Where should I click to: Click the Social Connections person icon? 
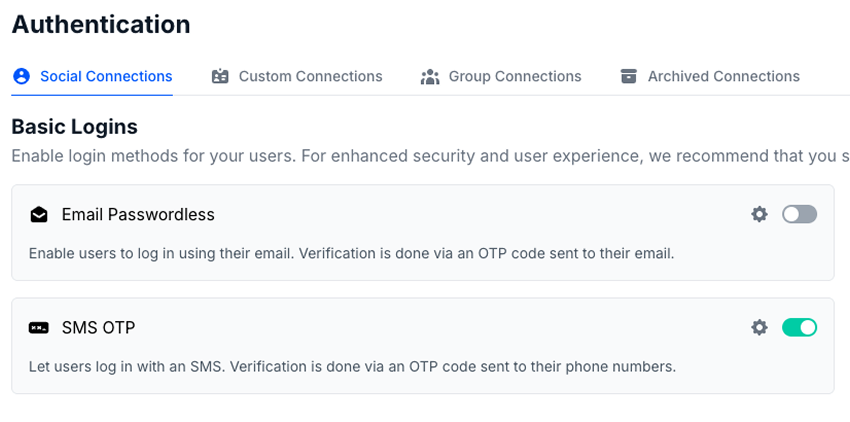tap(22, 76)
